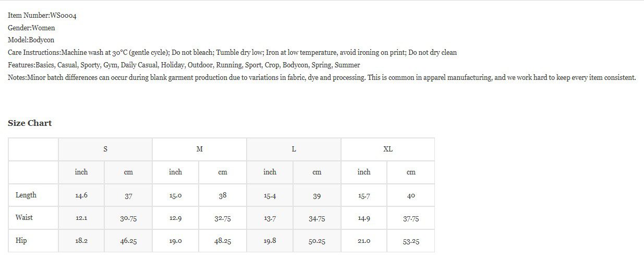Click the cm subheader under size XL

pos(411,172)
